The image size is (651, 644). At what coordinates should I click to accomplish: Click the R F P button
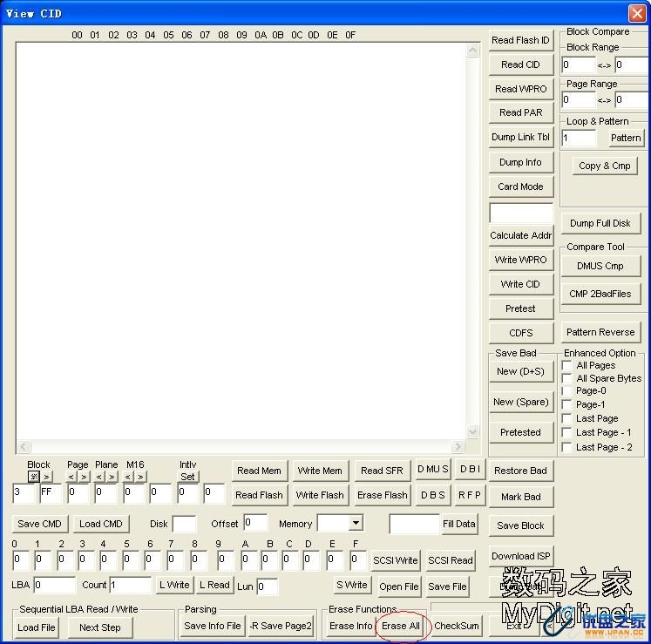(470, 495)
